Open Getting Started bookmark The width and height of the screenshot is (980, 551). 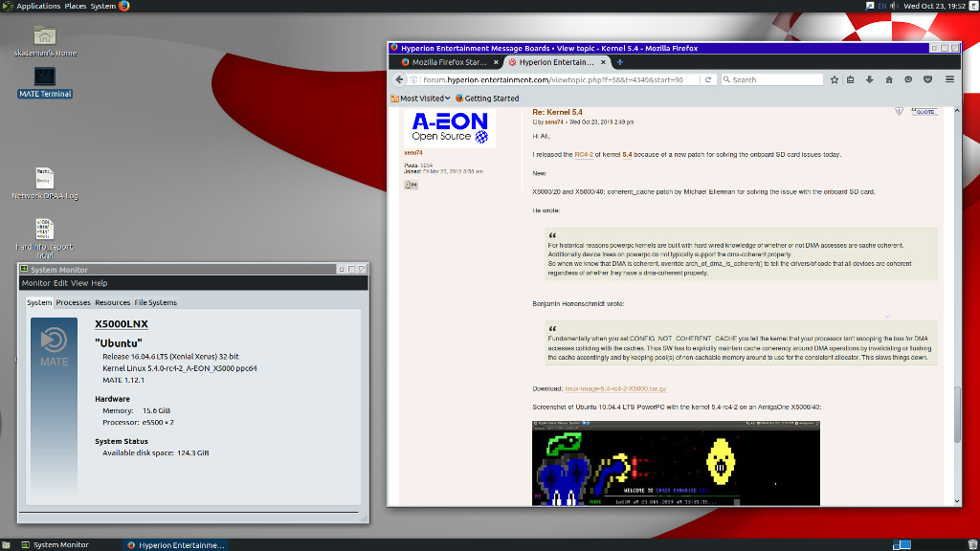tap(487, 99)
